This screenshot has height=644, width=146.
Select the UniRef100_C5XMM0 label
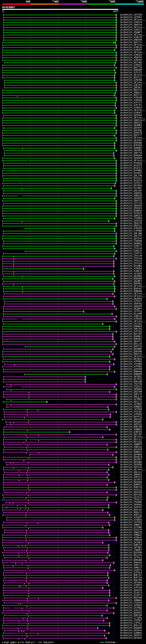[x=131, y=502]
